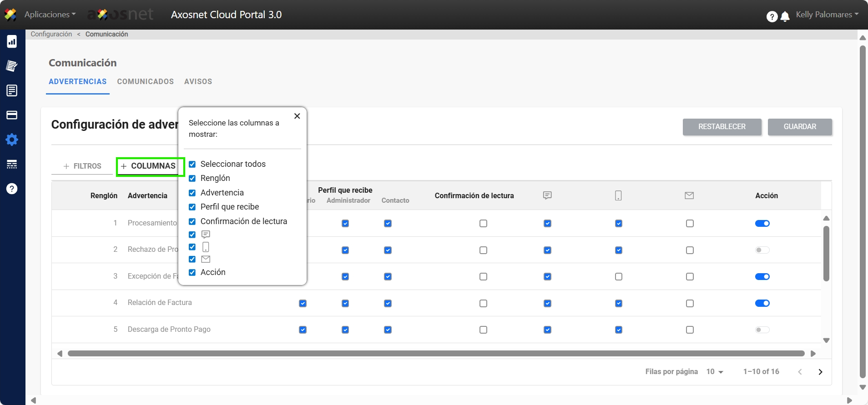Switch to the AVISOS tab
Screen dimensions: 868x405
[198, 81]
